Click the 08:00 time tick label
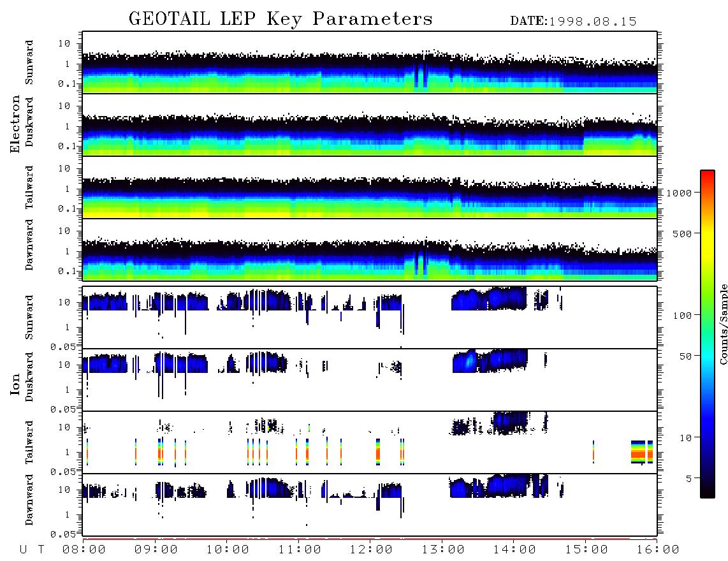Screen dimensions: 728x561 coord(84,550)
